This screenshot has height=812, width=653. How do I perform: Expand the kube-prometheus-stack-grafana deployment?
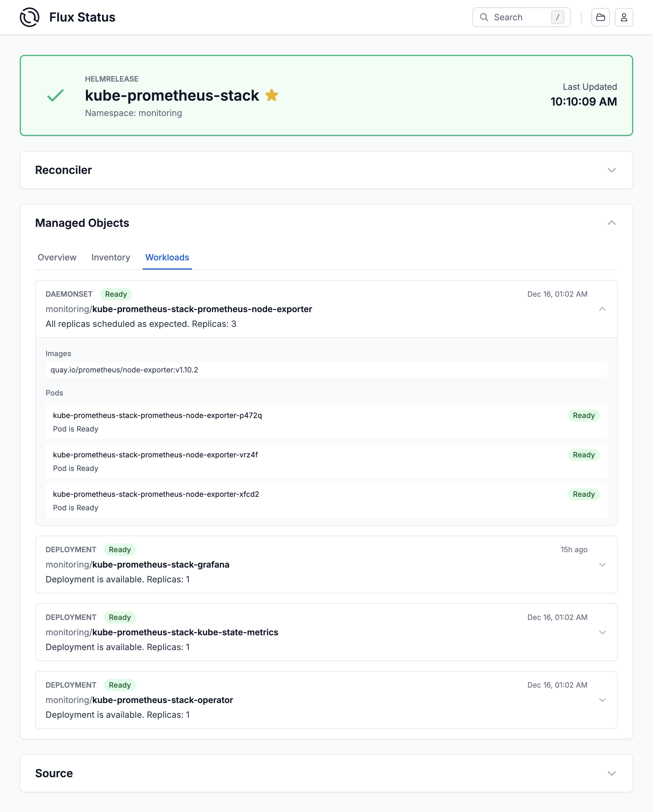click(603, 565)
